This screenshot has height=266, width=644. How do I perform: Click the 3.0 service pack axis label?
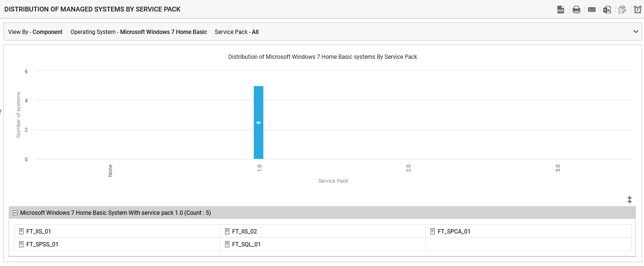[x=557, y=168]
